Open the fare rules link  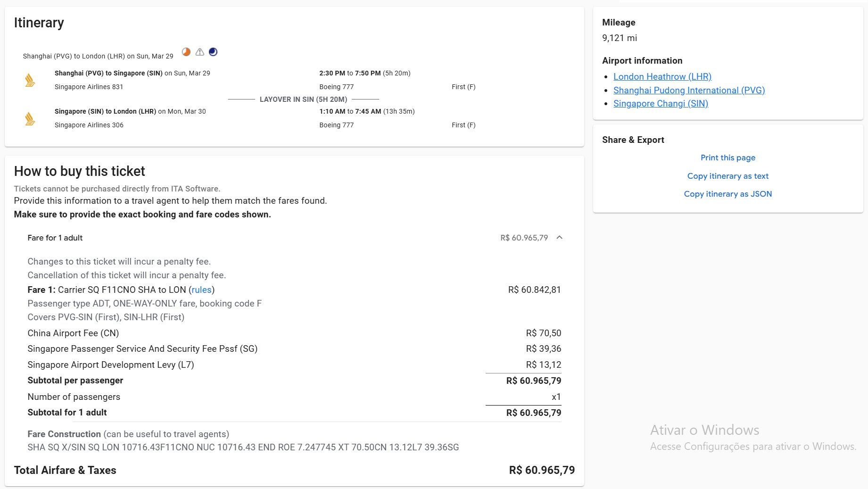pos(201,290)
